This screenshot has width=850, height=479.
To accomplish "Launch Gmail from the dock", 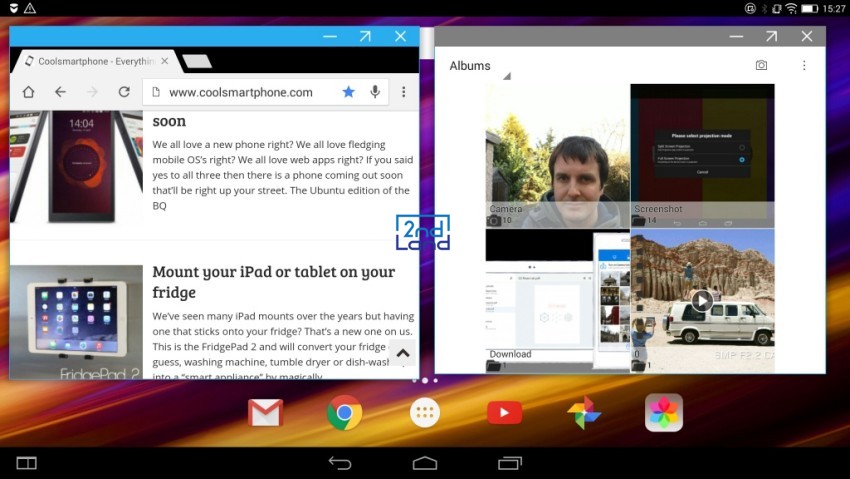I will (x=265, y=413).
